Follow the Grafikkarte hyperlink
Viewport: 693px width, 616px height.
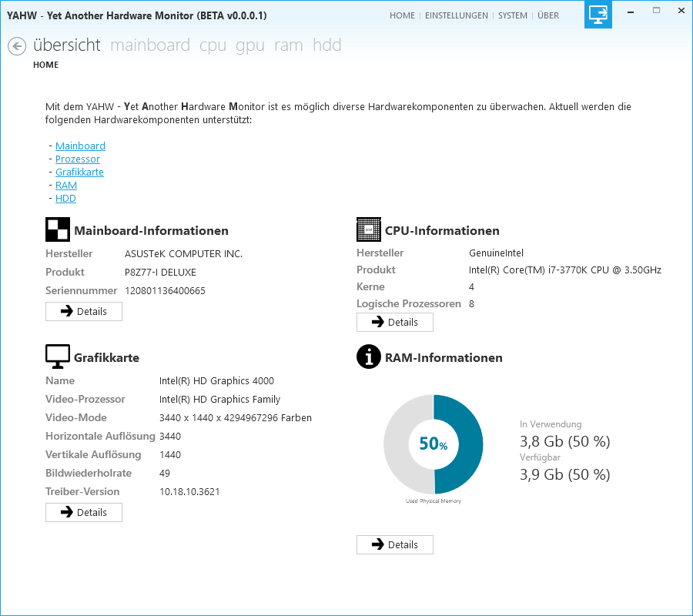(79, 172)
